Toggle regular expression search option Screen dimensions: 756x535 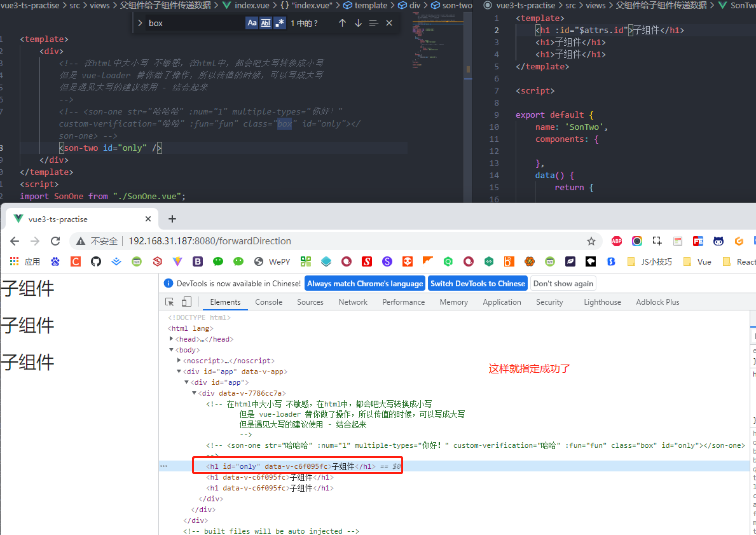click(x=280, y=23)
